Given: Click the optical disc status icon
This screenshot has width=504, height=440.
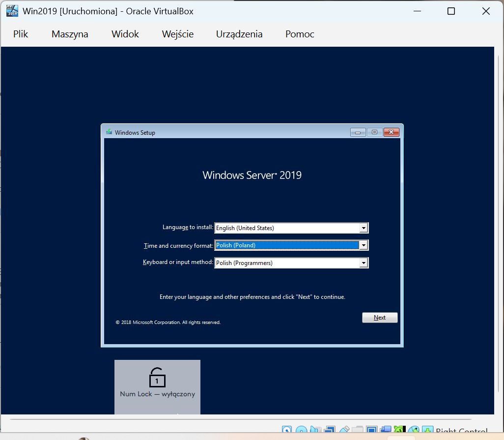Looking at the screenshot, I should tap(301, 432).
